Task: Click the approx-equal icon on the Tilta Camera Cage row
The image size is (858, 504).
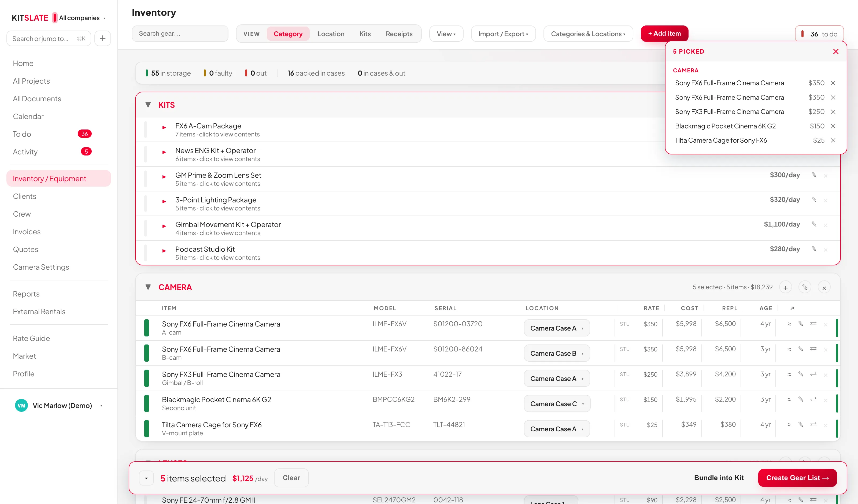Action: pos(789,425)
